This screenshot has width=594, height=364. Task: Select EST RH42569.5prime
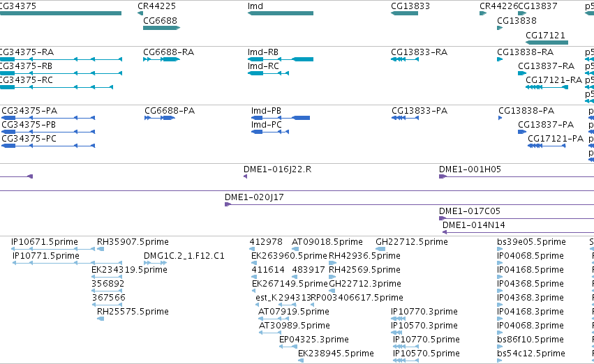point(364,269)
